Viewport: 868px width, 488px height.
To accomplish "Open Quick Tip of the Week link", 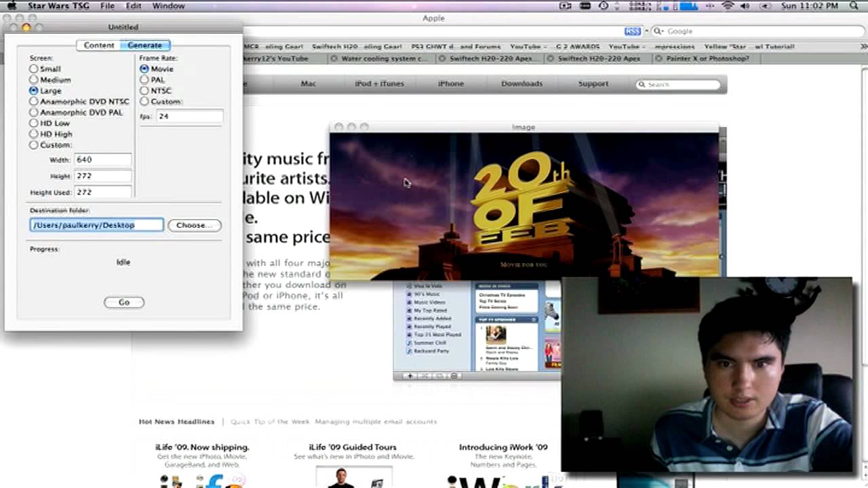I will (x=270, y=422).
